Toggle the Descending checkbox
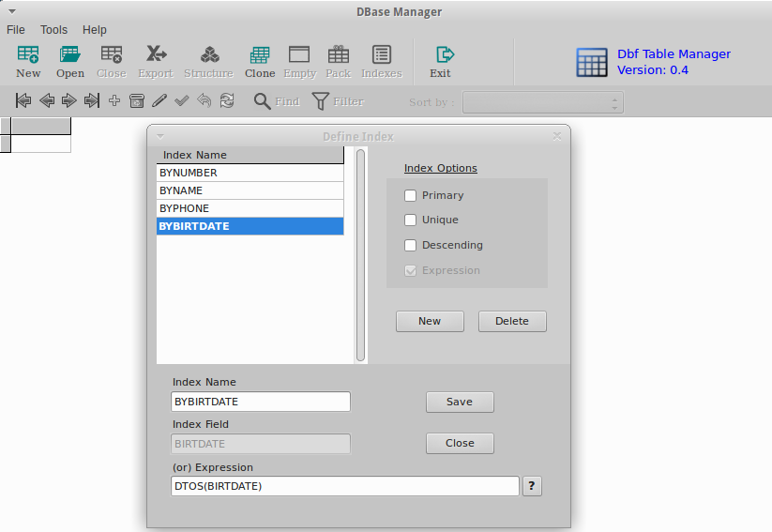This screenshot has width=772, height=532. [x=410, y=245]
